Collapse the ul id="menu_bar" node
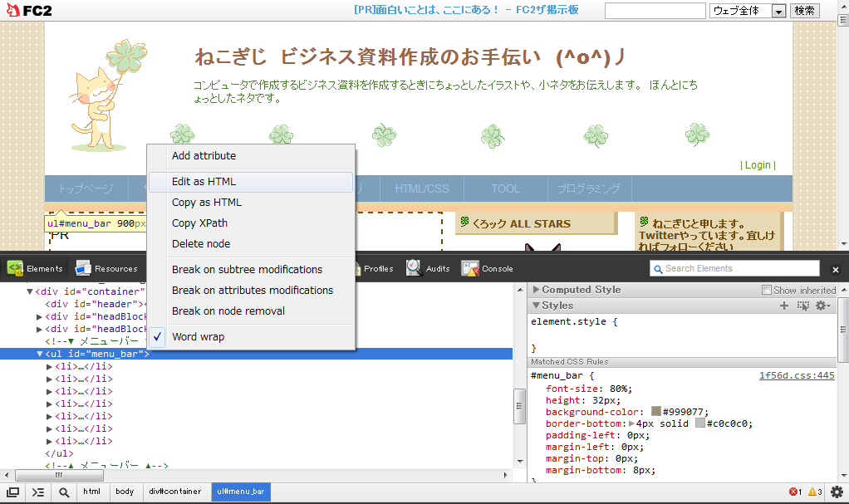The width and height of the screenshot is (849, 504). click(x=40, y=354)
